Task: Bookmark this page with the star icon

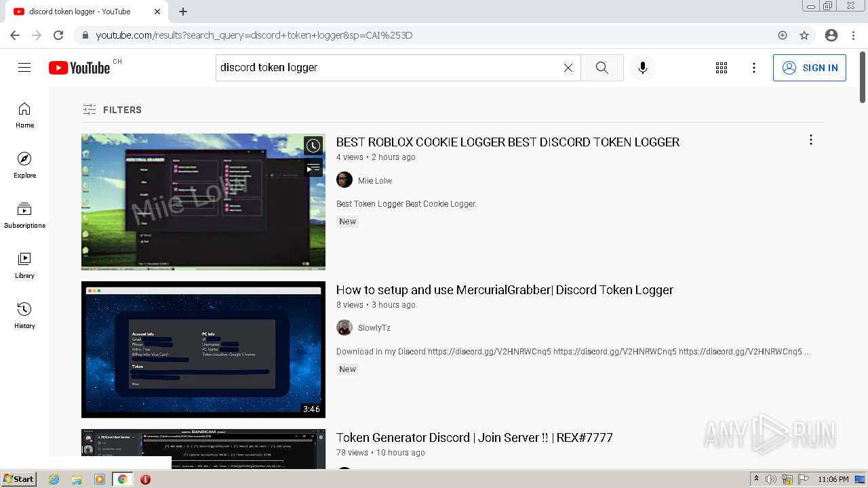Action: (x=804, y=35)
